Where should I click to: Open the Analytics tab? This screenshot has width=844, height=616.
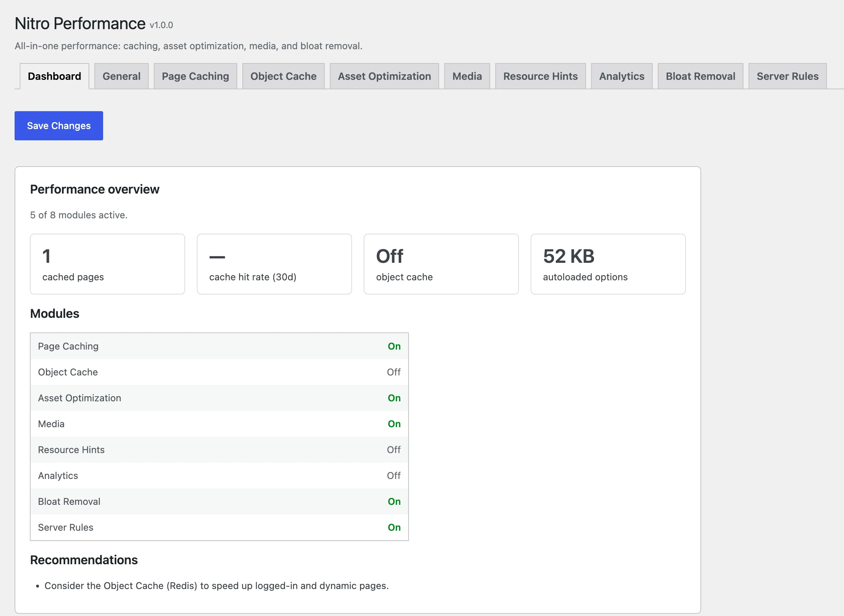622,76
